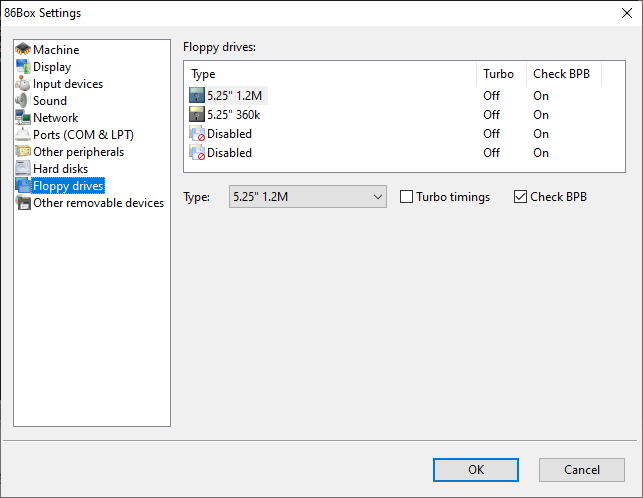Click the Input devices joystick icon

click(23, 83)
